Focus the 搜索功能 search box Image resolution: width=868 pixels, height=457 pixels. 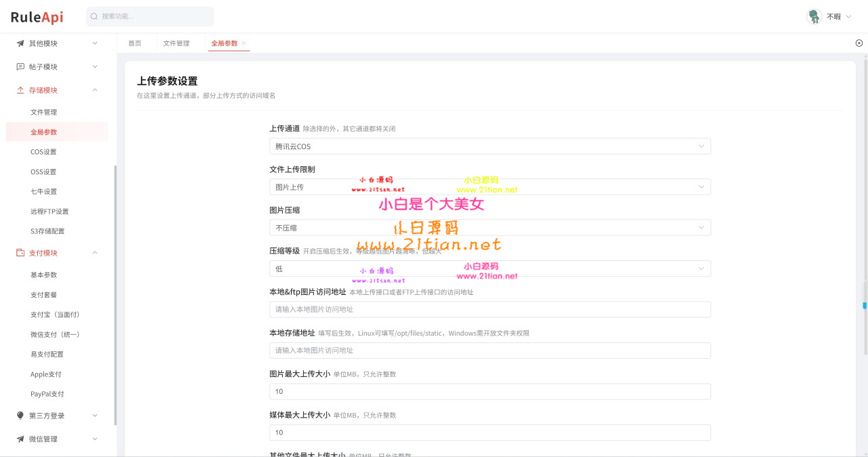150,16
